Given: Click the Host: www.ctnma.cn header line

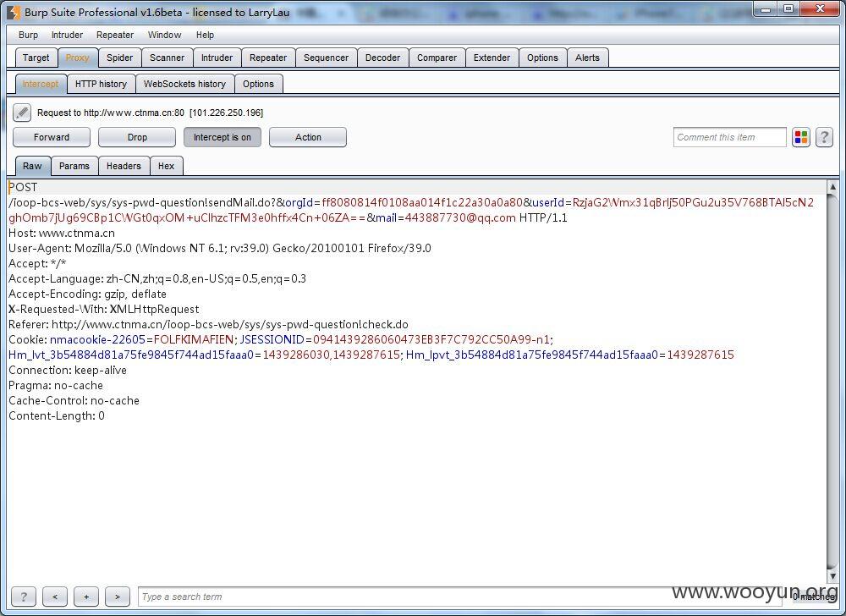Looking at the screenshot, I should tap(62, 233).
